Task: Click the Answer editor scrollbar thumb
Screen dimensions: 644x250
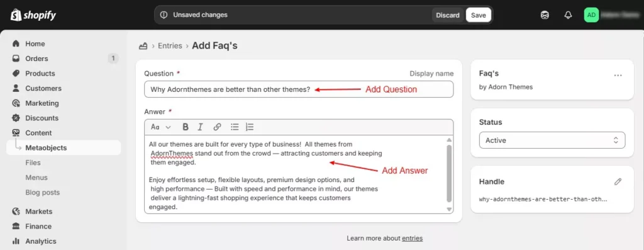Action: coord(449,173)
